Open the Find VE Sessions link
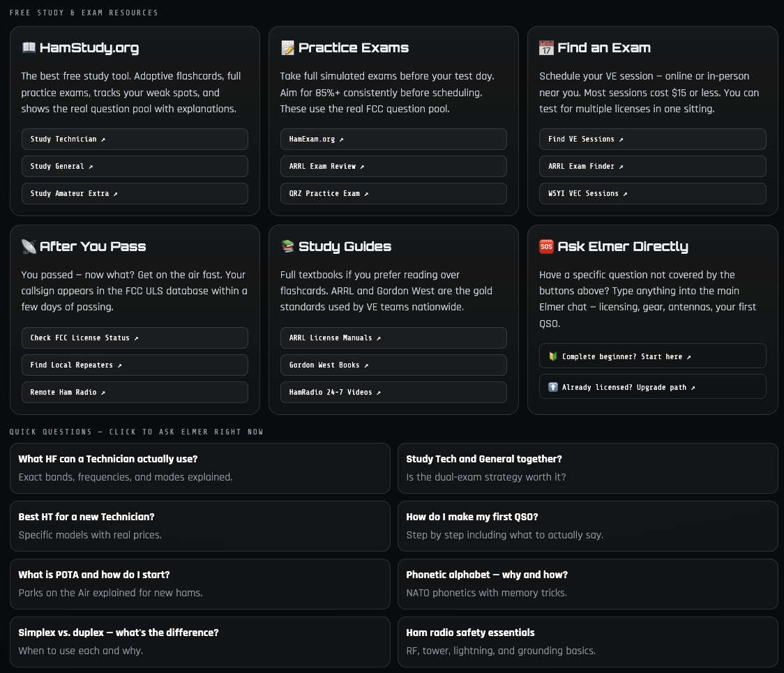 (x=652, y=139)
